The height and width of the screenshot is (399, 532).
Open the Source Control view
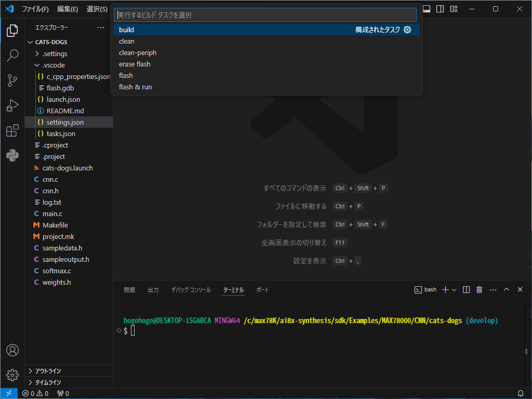pyautogui.click(x=12, y=80)
